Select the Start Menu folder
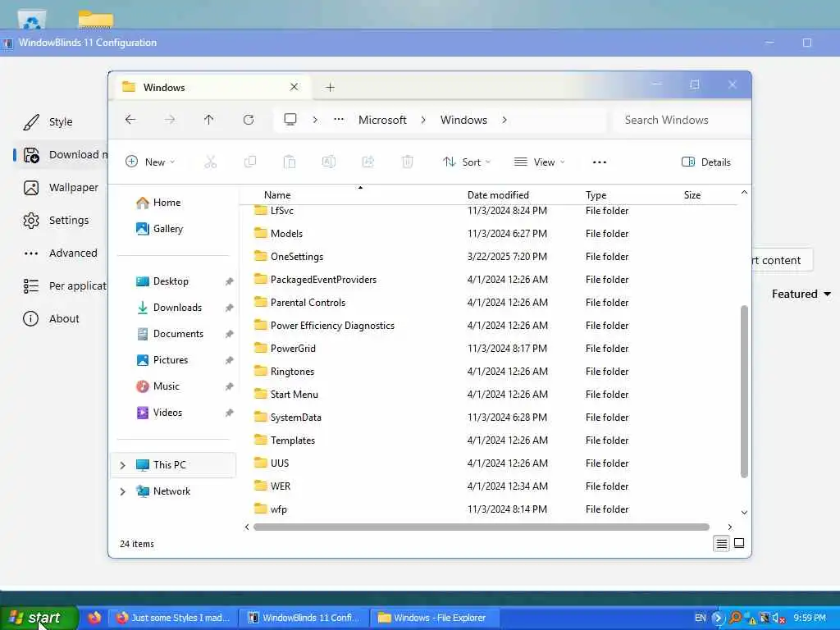 coord(294,395)
